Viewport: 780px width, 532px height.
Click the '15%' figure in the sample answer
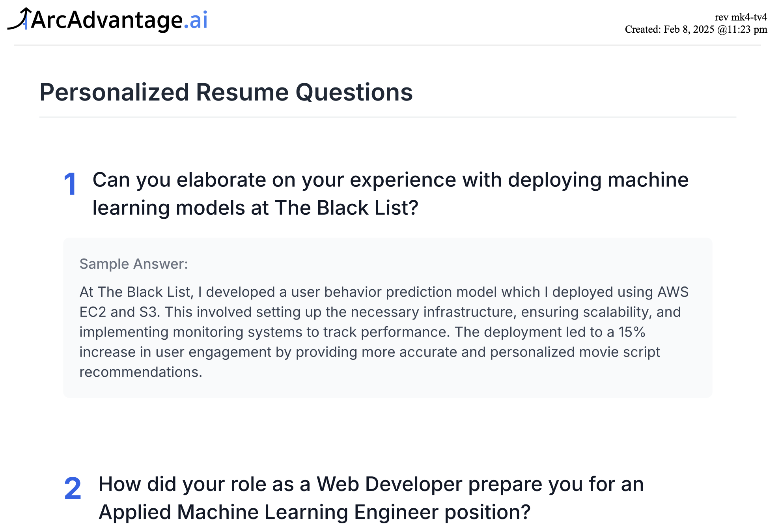(x=631, y=332)
